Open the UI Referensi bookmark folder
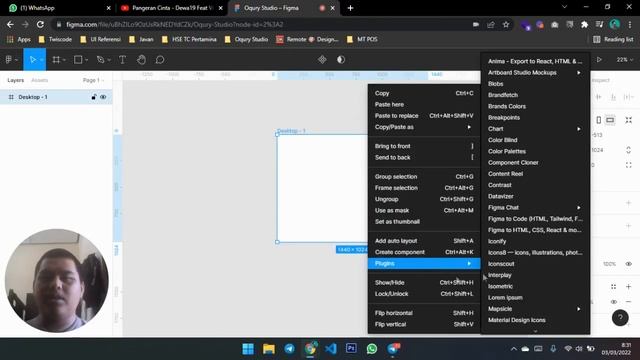This screenshot has height=360, width=640. 100,39
